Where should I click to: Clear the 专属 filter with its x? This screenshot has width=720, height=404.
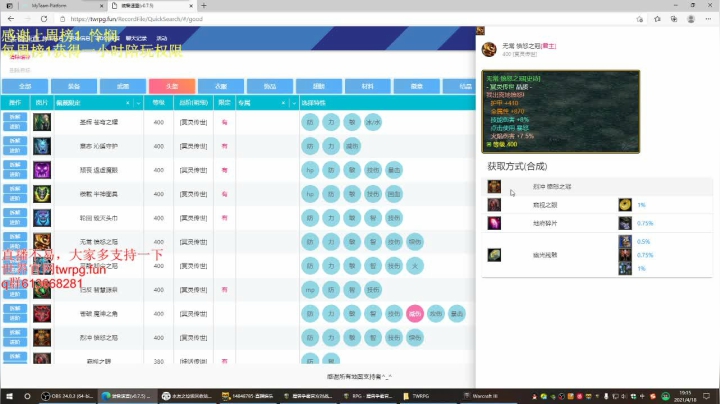point(283,103)
